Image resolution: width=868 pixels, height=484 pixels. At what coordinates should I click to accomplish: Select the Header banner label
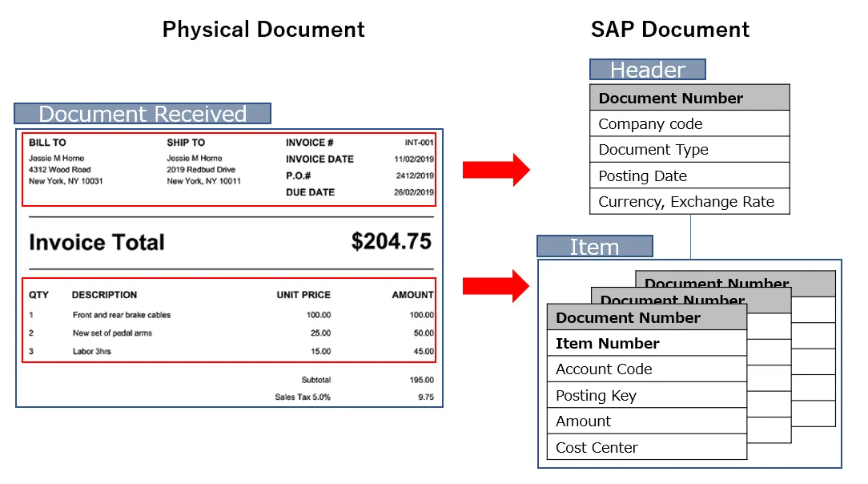647,70
